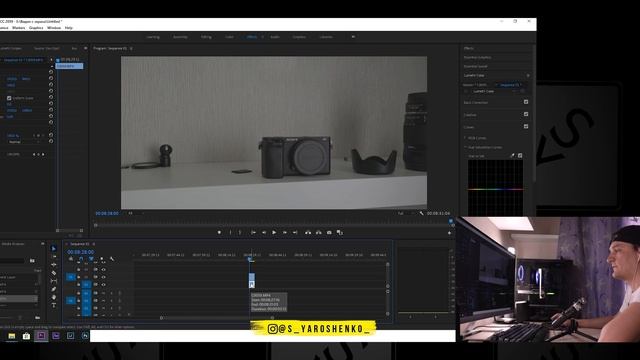Switch to the Learning workspace tab

(153, 37)
